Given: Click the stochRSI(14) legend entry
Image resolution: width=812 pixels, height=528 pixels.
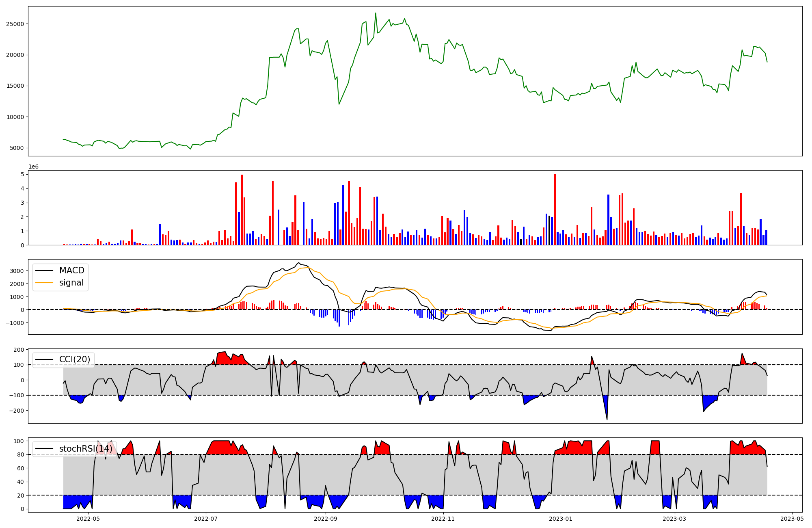Looking at the screenshot, I should [86, 449].
